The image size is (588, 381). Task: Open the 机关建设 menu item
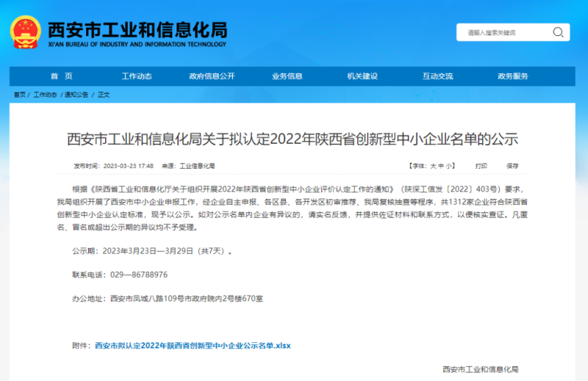[x=362, y=76]
